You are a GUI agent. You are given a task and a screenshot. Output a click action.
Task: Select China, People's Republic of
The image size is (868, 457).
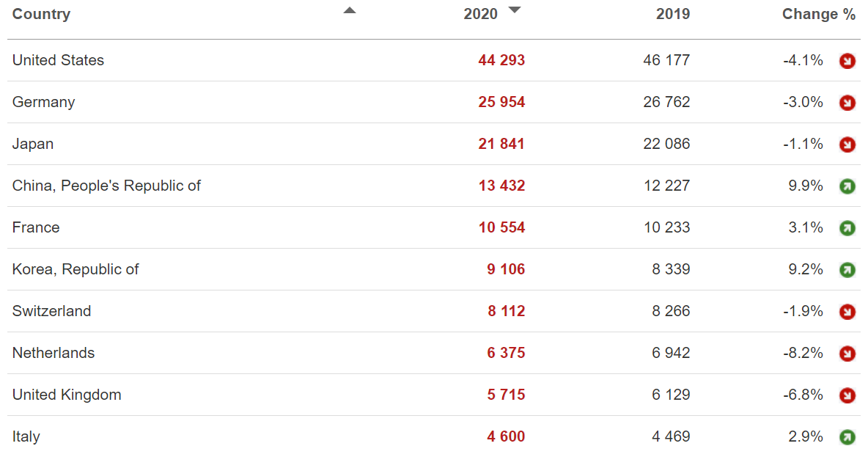(x=106, y=186)
